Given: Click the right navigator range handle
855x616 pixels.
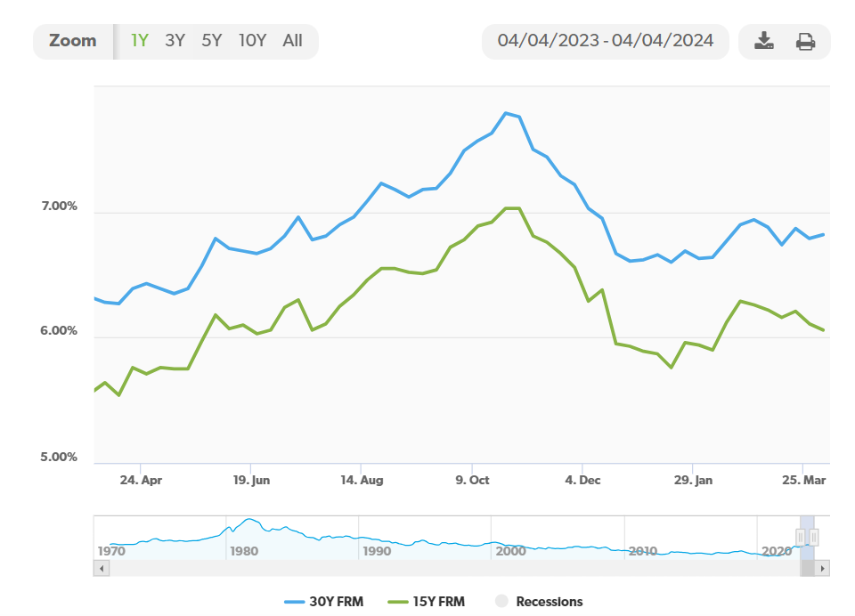Looking at the screenshot, I should (813, 536).
